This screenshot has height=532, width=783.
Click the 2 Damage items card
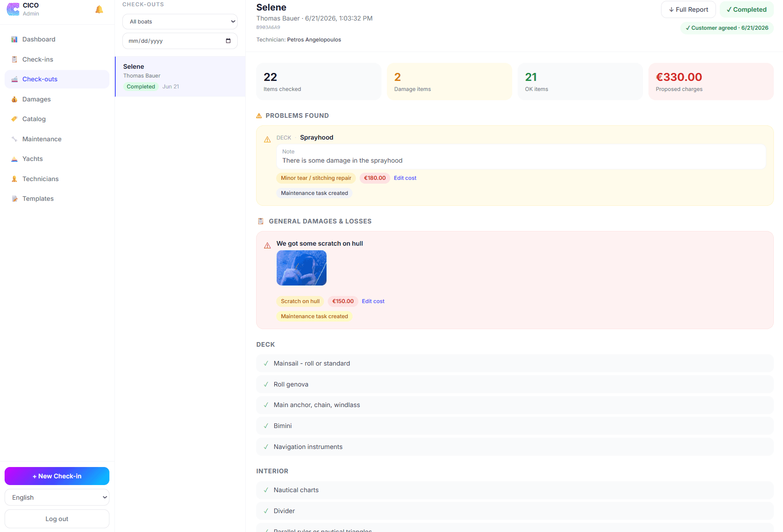[449, 82]
